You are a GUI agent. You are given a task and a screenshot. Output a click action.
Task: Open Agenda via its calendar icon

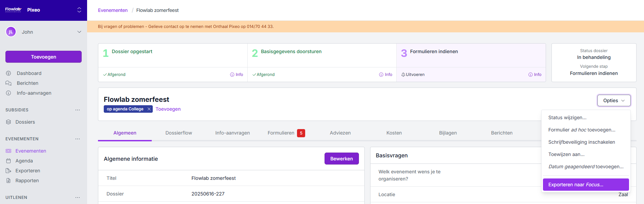9,161
